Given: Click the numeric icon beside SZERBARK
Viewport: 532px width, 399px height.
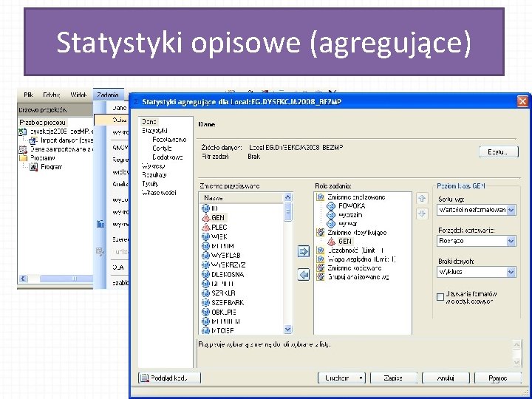Looking at the screenshot, I should [205, 302].
